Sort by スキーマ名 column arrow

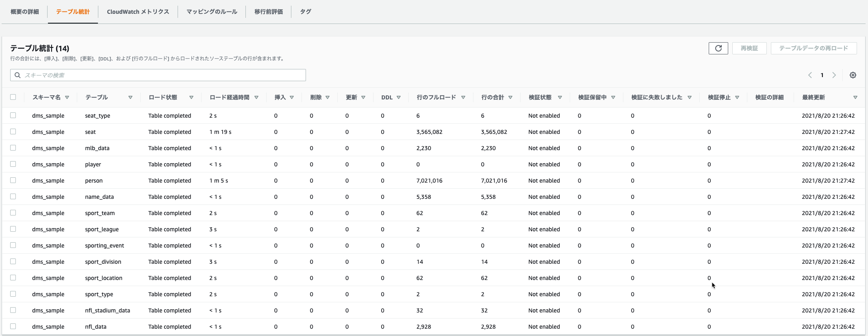[67, 97]
